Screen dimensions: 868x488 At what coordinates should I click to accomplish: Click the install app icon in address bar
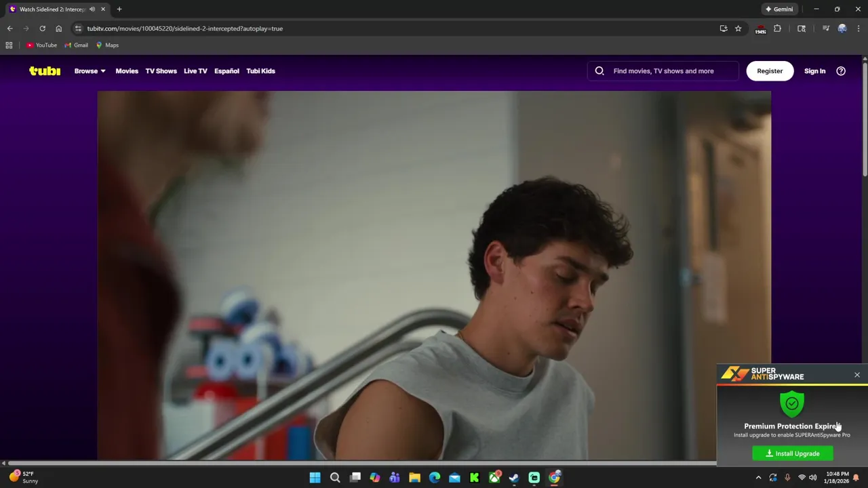(724, 28)
